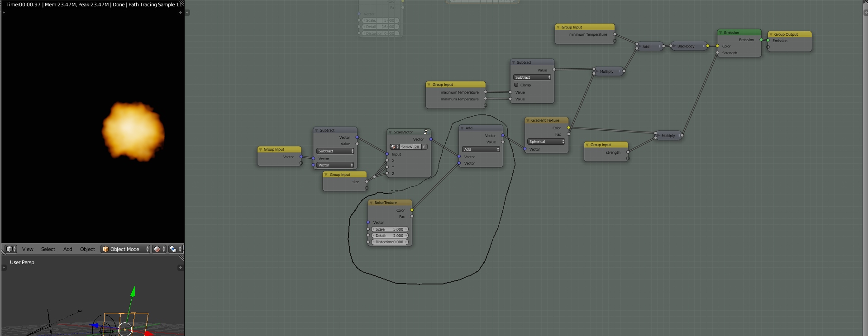Toggle hidden sockets on collapsed Add node
The height and width of the screenshot is (336, 868).
coord(660,47)
